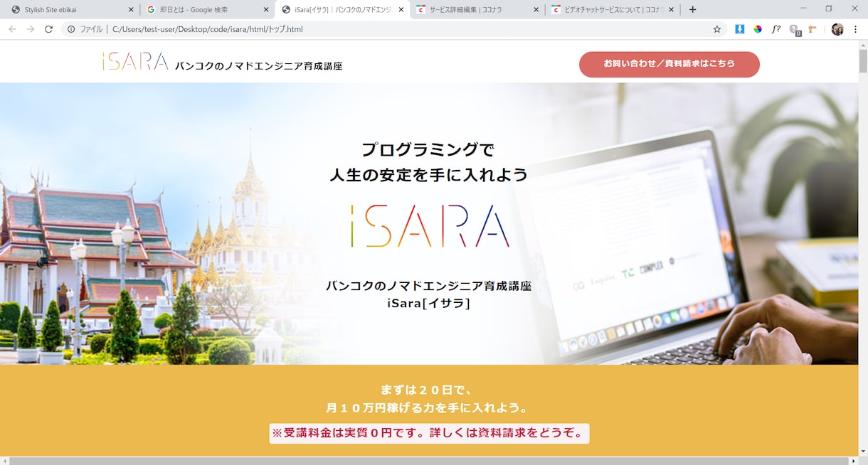Open the gray shield extension with 0 badge
The width and height of the screenshot is (868, 465).
click(795, 30)
